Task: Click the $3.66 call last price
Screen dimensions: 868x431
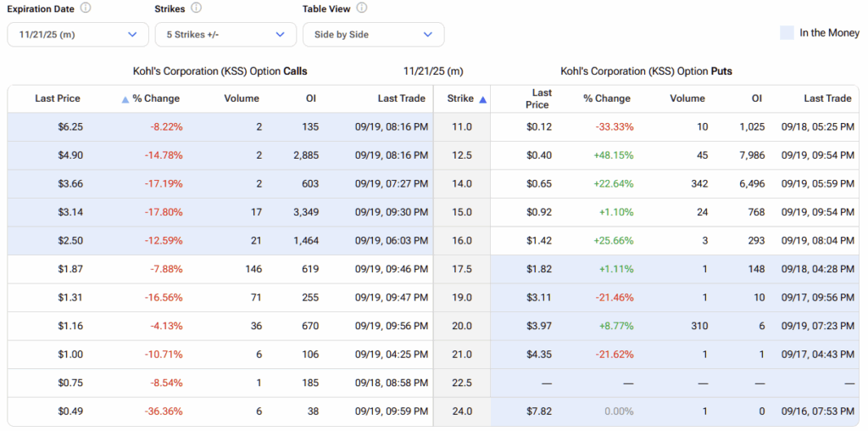Action: (x=70, y=184)
